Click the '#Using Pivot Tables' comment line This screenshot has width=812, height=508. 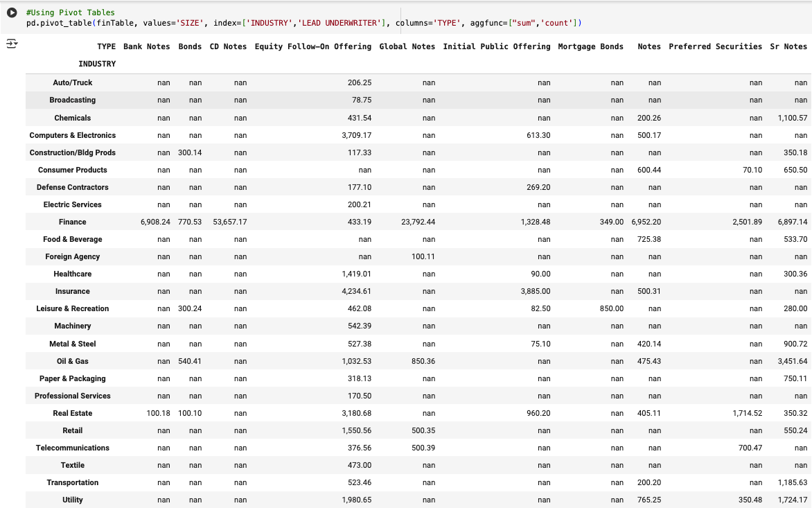[x=70, y=12]
